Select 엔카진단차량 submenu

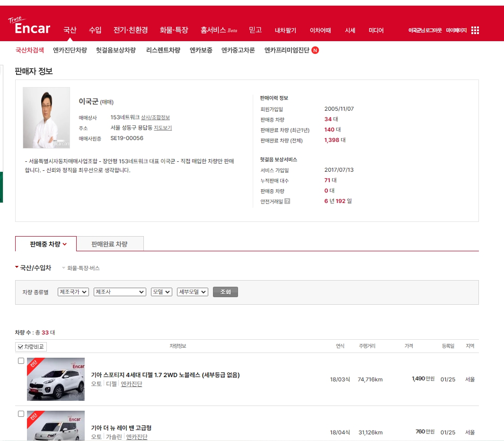tap(70, 50)
